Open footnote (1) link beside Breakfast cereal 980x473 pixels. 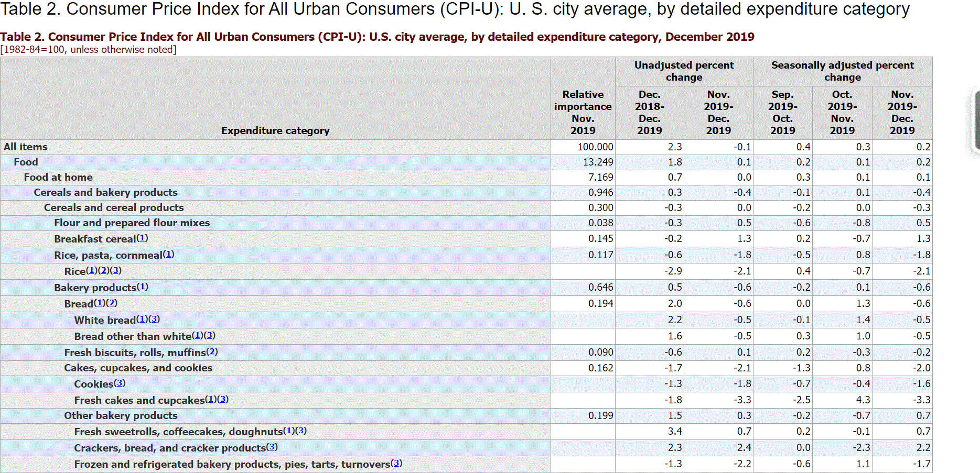142,238
